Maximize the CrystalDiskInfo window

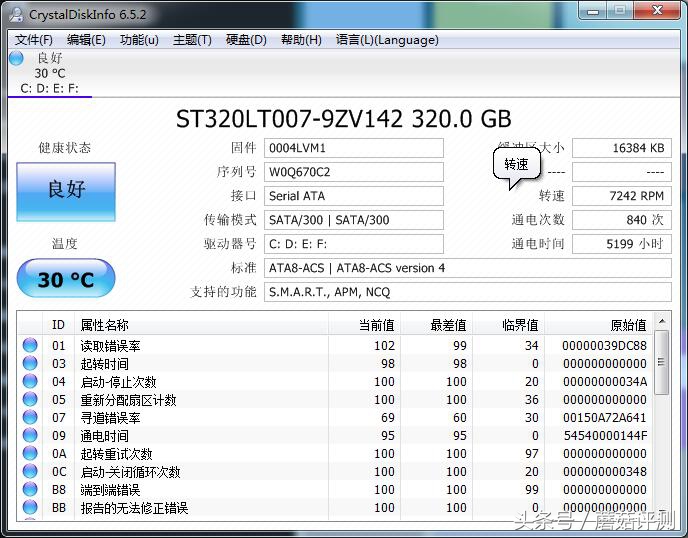pyautogui.click(x=620, y=11)
